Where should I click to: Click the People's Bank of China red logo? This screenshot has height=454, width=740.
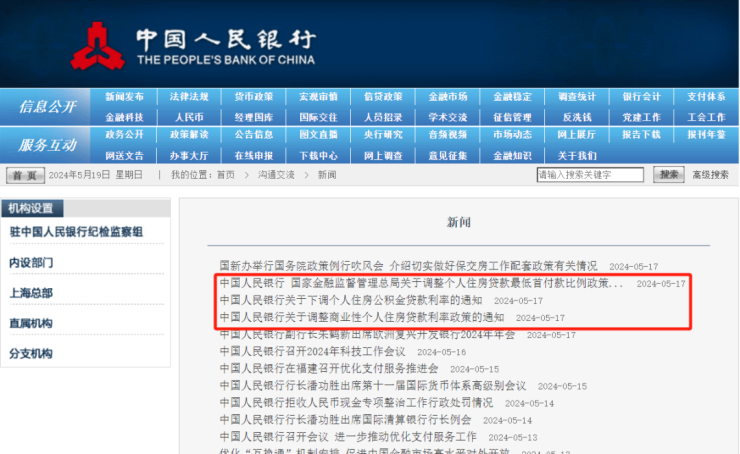click(x=98, y=46)
